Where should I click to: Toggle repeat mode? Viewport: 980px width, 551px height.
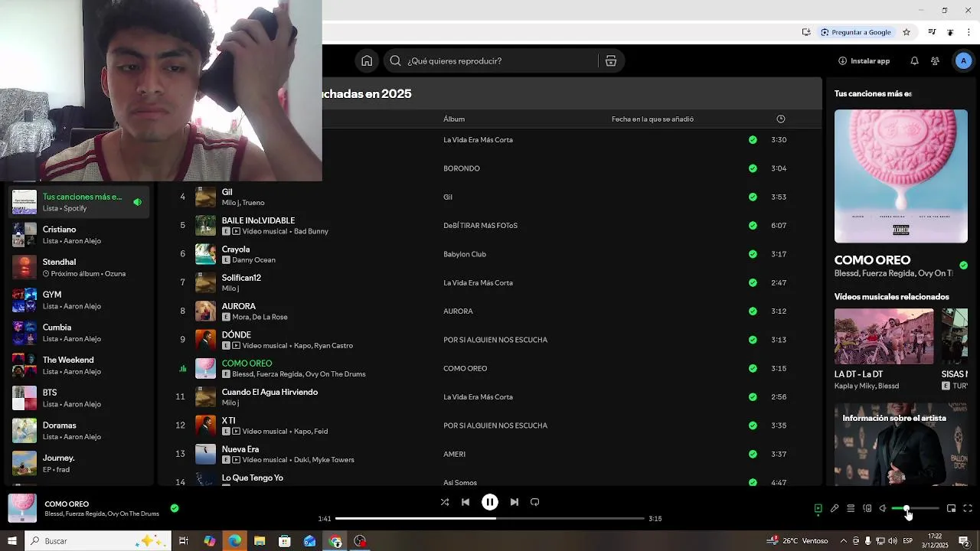tap(535, 502)
